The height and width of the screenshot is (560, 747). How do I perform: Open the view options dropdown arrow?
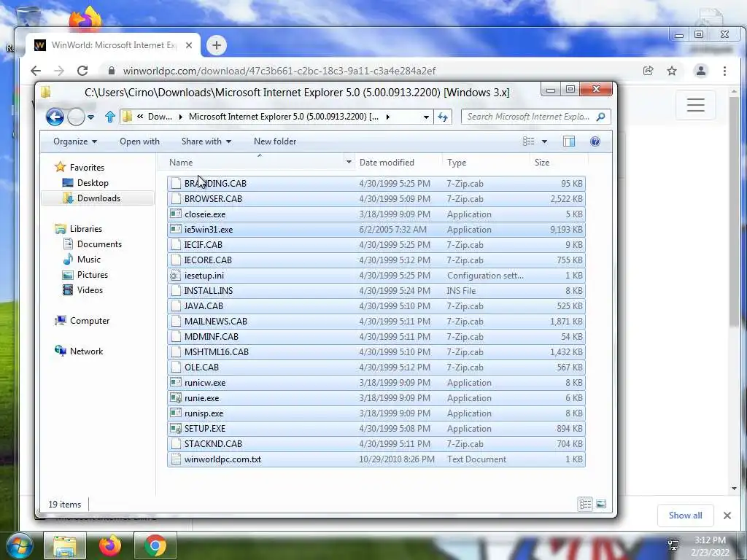point(544,141)
